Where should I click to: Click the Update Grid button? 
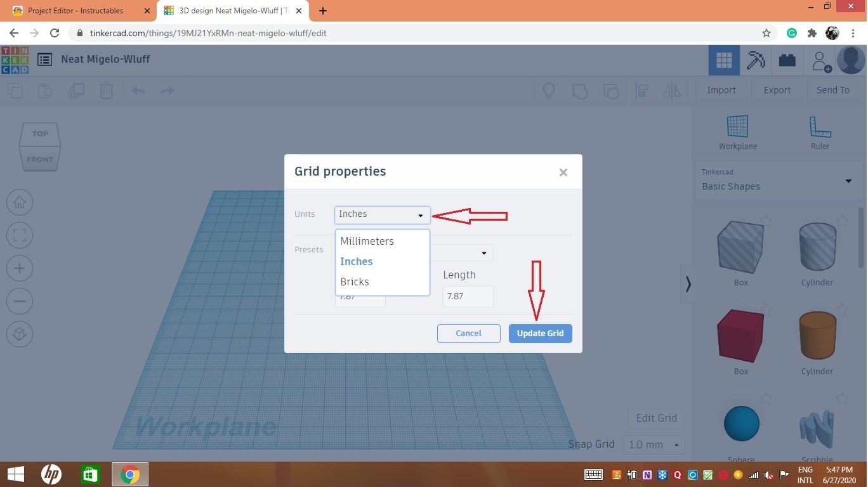click(x=540, y=333)
